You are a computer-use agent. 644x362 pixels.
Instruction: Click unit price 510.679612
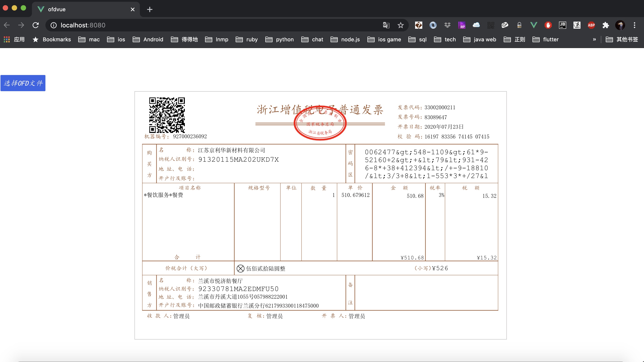pyautogui.click(x=356, y=195)
